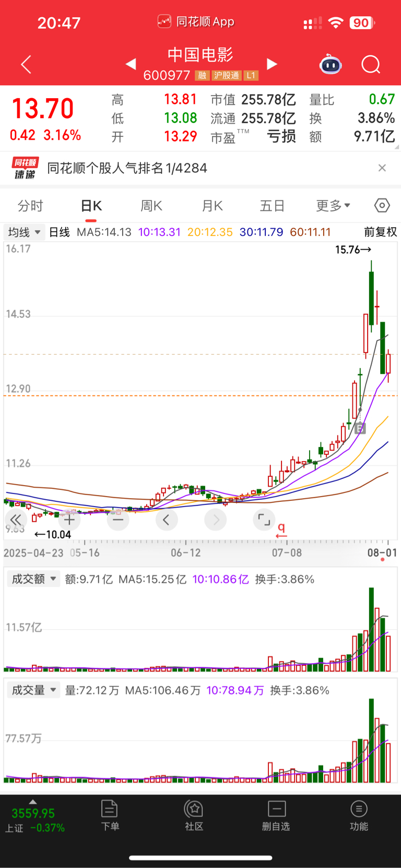Select the 日K tab
The image size is (401, 868).
coord(91,206)
